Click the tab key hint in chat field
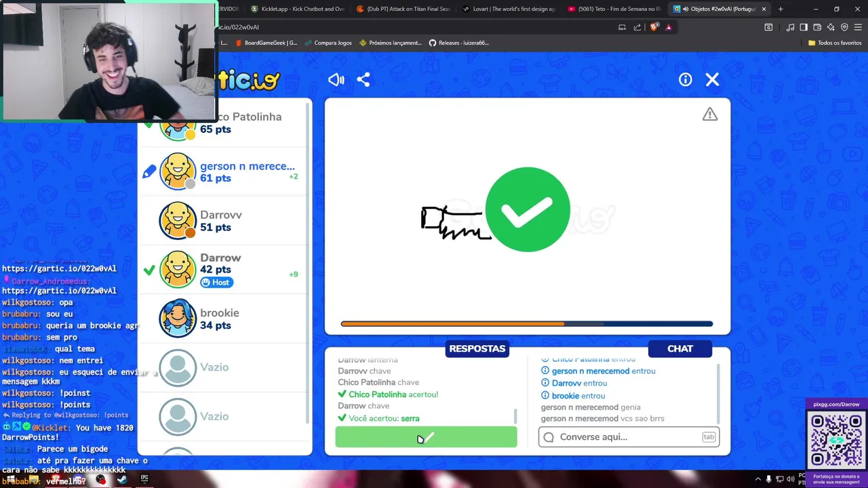The width and height of the screenshot is (868, 488). click(709, 437)
